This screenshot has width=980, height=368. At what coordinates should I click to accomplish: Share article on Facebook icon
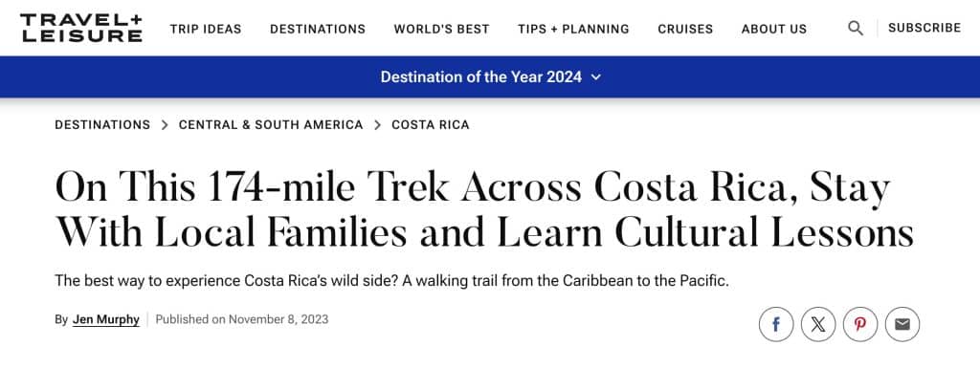pyautogui.click(x=775, y=324)
